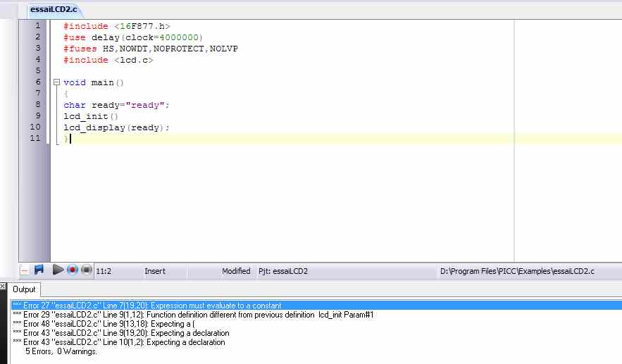
Task: Select the Error 48 Expecting a ( message
Action: pos(104,324)
